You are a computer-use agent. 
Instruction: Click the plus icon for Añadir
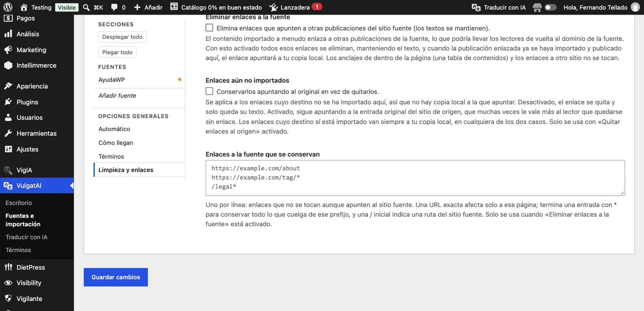[x=137, y=7]
